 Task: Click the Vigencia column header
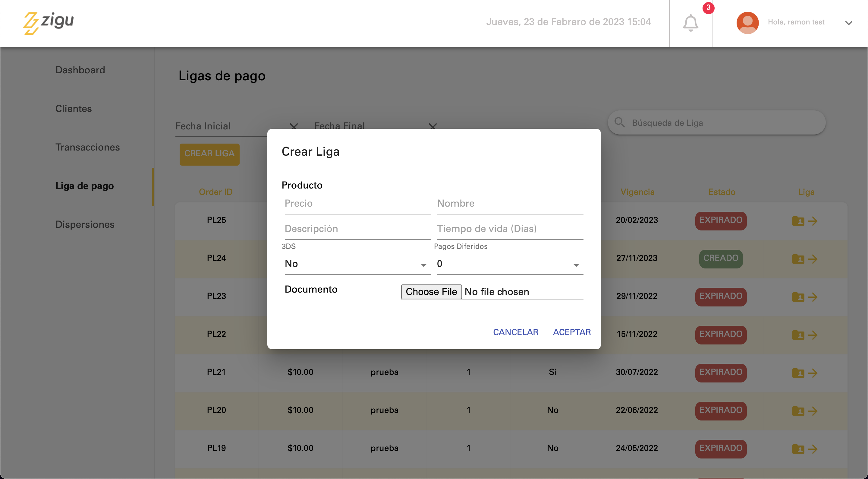tap(637, 192)
